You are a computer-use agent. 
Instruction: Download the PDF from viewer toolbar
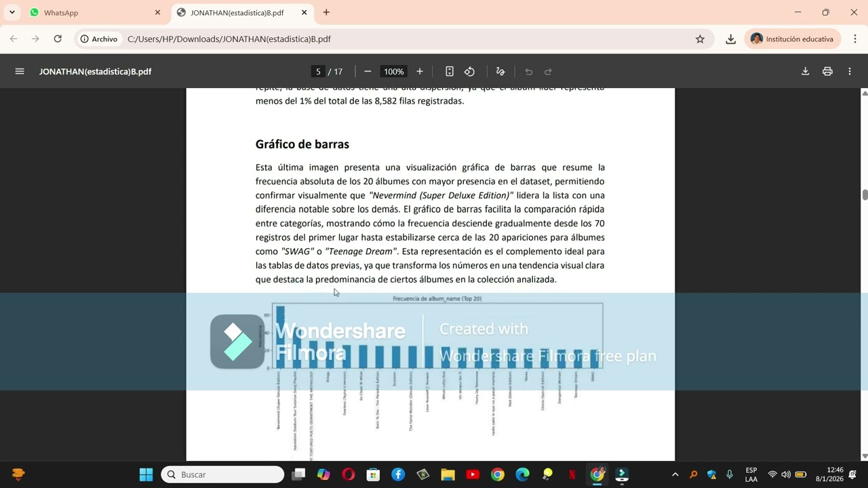(805, 71)
